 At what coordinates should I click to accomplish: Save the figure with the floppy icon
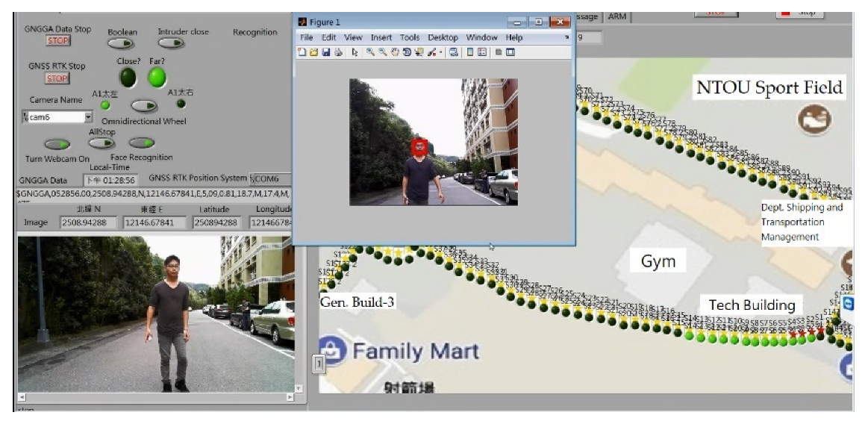pos(326,52)
